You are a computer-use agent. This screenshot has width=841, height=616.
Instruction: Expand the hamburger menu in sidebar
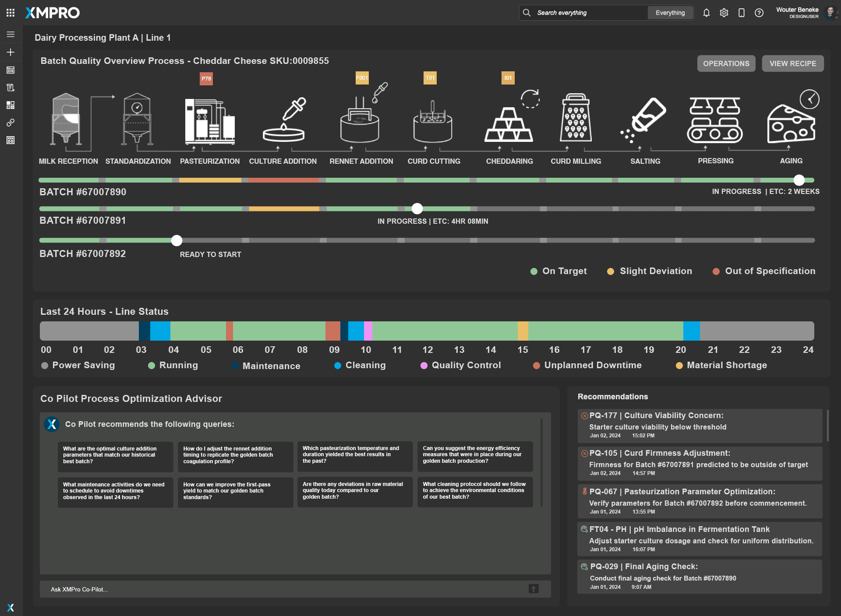pos(11,34)
